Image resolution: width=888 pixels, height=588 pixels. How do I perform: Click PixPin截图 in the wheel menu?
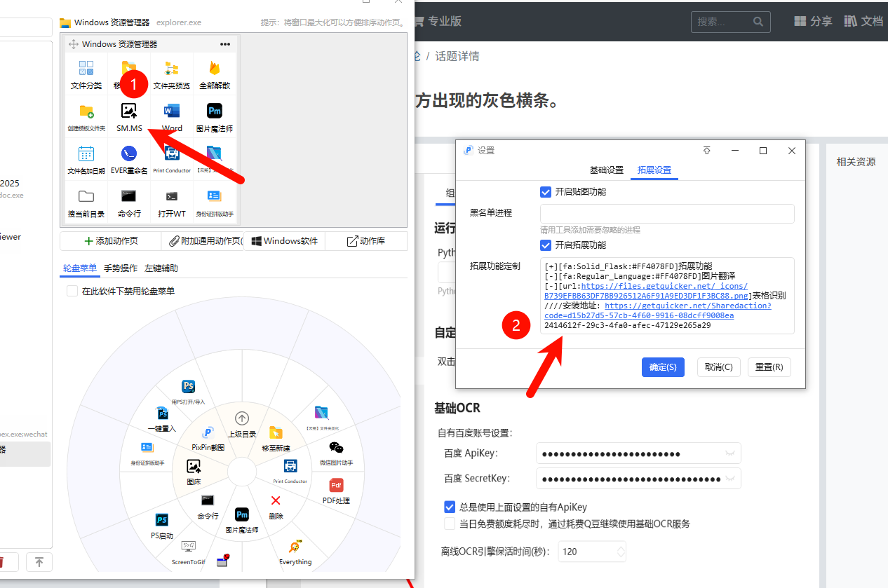(x=208, y=438)
